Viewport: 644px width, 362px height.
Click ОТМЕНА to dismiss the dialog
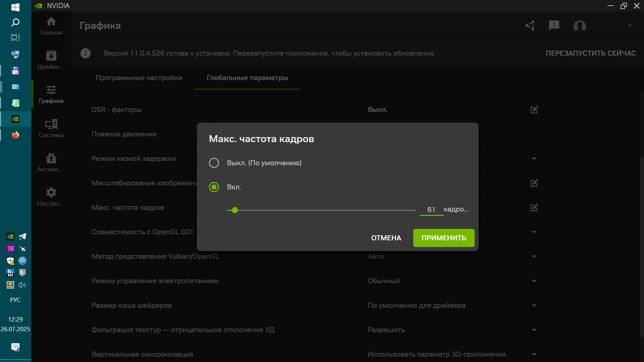[386, 238]
